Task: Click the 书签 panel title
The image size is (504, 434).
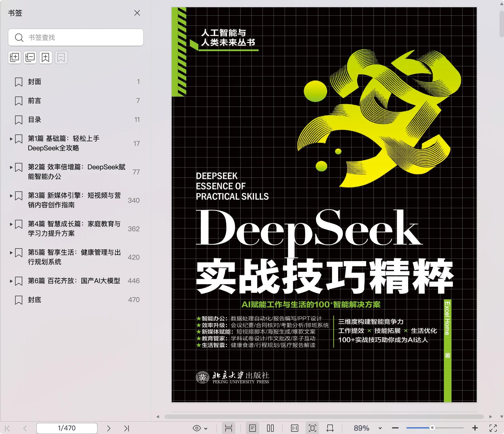Action: click(15, 13)
